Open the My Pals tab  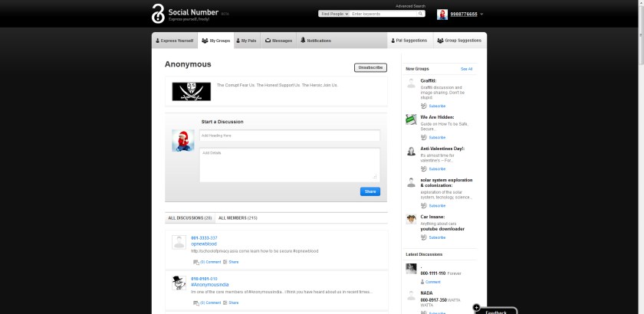coord(245,40)
